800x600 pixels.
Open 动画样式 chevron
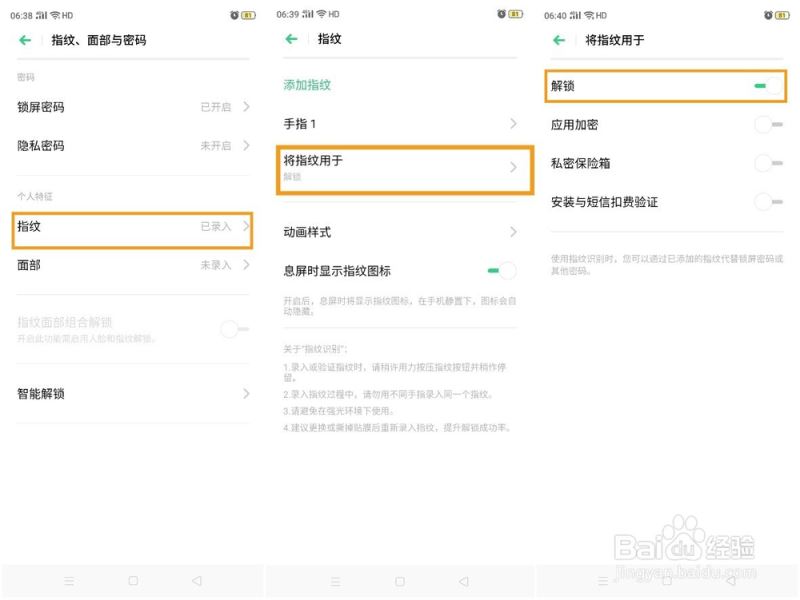click(513, 232)
